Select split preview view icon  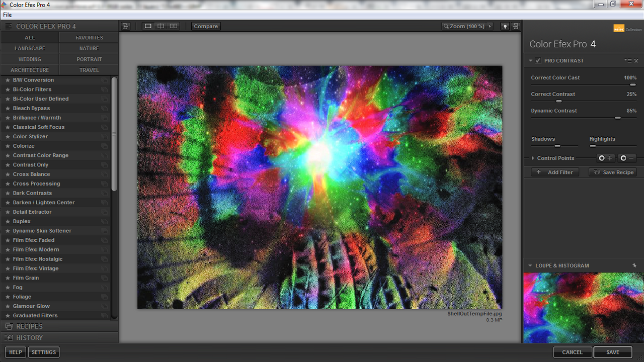[160, 26]
